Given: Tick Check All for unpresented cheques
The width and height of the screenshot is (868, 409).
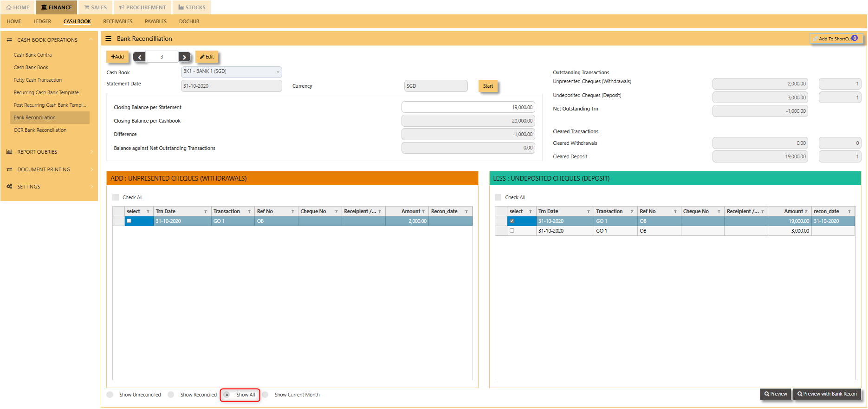Looking at the screenshot, I should (x=116, y=197).
